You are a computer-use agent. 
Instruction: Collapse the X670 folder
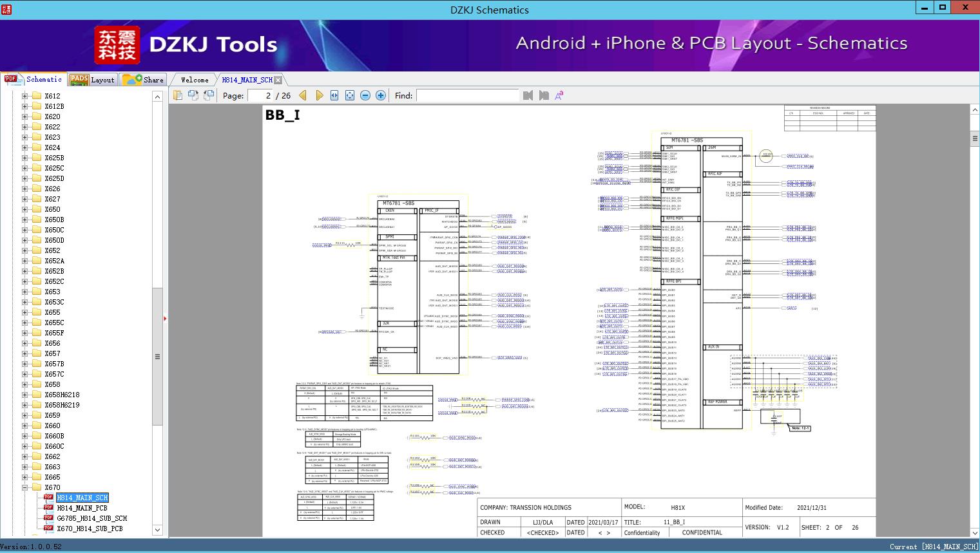[x=25, y=487]
